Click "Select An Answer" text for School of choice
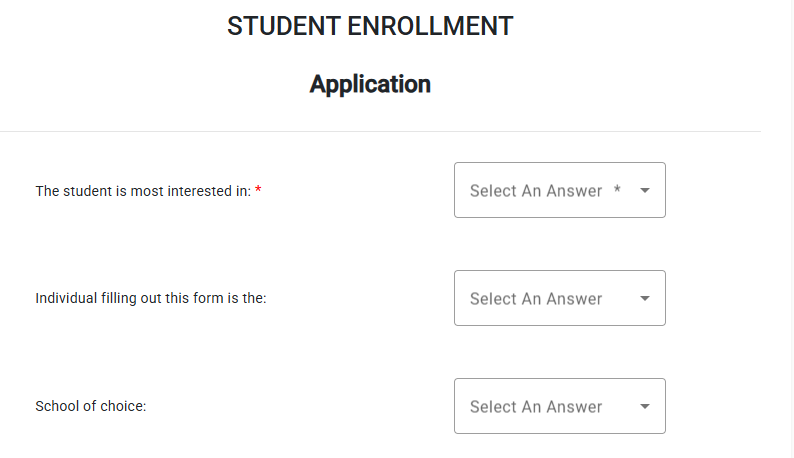The image size is (794, 458). (536, 406)
